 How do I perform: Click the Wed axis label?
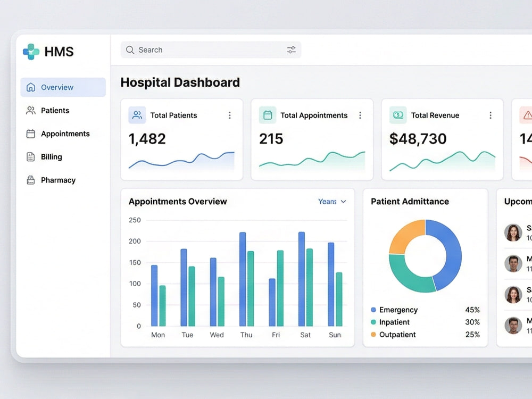(217, 335)
